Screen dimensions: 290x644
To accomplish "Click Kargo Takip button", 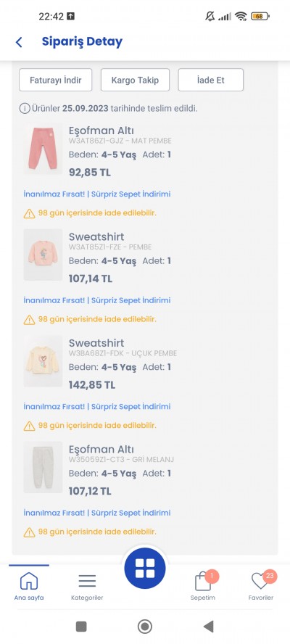I will (135, 80).
